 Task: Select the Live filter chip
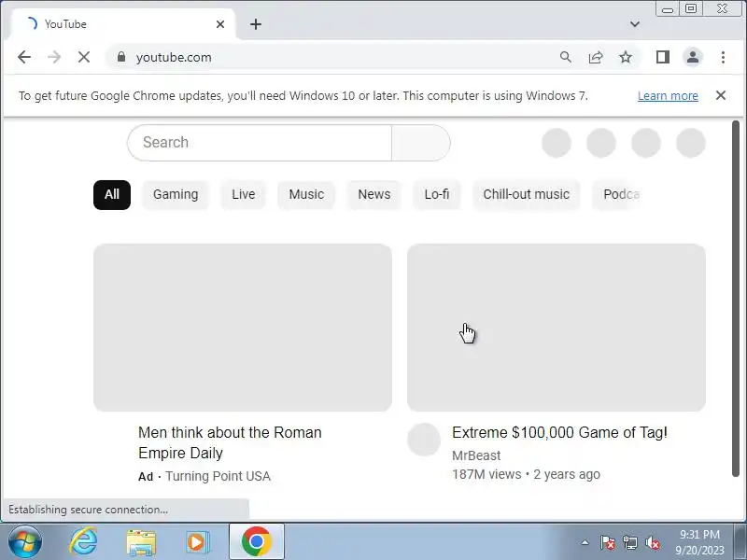[x=244, y=195]
